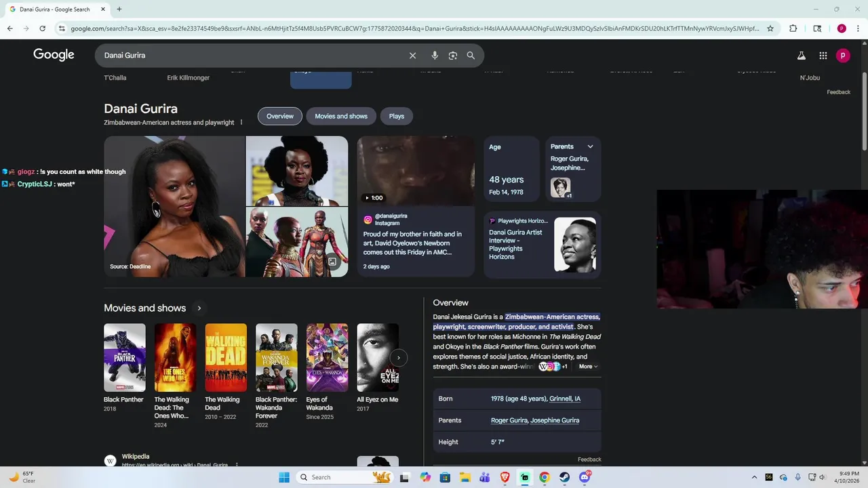Open Erik Killmonger cast entry
The image size is (868, 488).
coord(189,78)
